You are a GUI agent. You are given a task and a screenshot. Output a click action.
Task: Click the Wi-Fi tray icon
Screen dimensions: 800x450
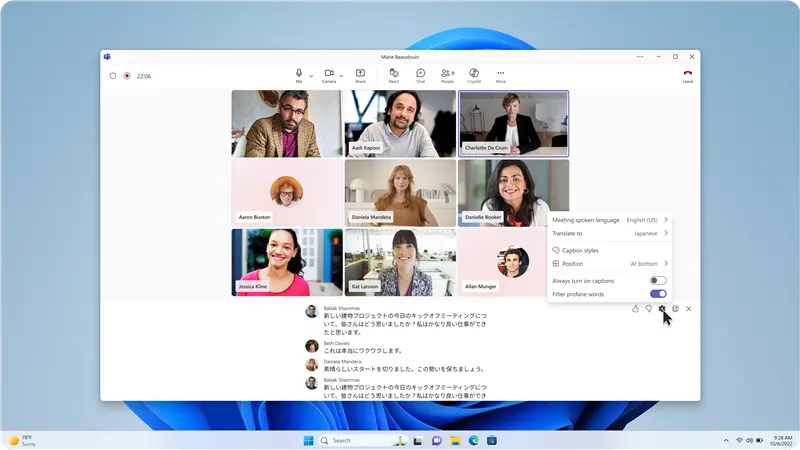(x=739, y=440)
